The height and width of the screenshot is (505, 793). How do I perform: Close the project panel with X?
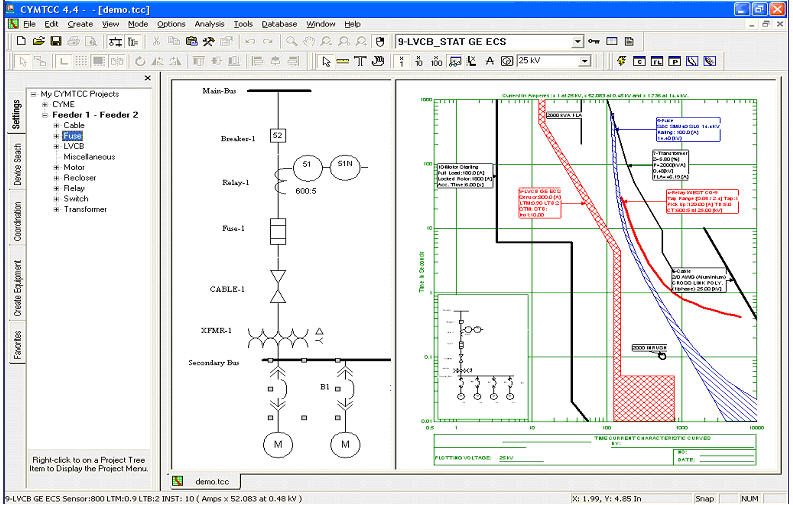click(x=148, y=78)
